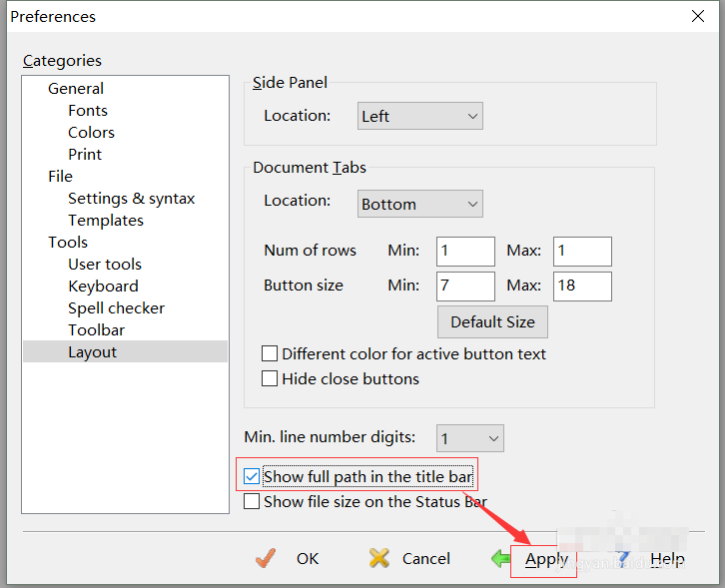Check Hide close buttons option
The image size is (725, 588).
[270, 378]
